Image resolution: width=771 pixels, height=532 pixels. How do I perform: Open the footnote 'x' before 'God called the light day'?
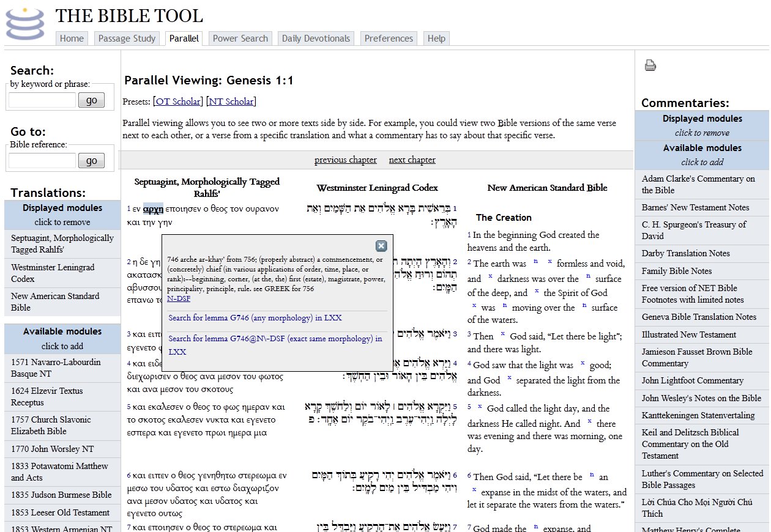point(480,406)
